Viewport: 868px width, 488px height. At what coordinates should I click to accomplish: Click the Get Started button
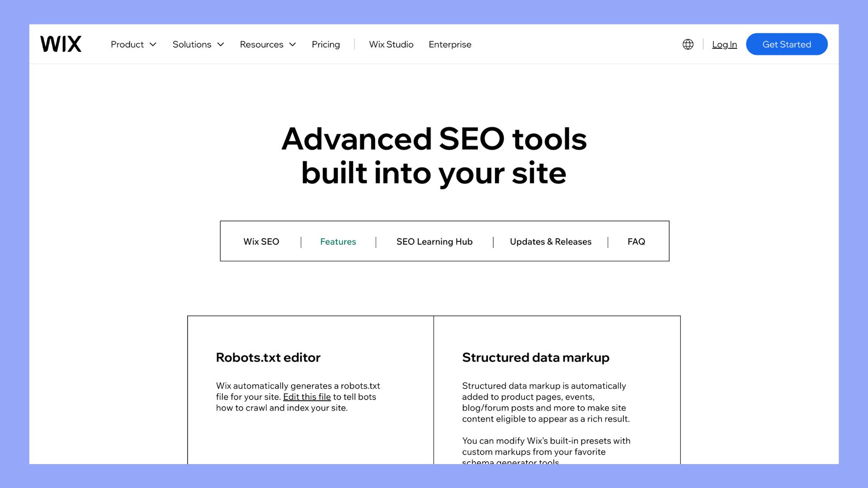point(786,44)
